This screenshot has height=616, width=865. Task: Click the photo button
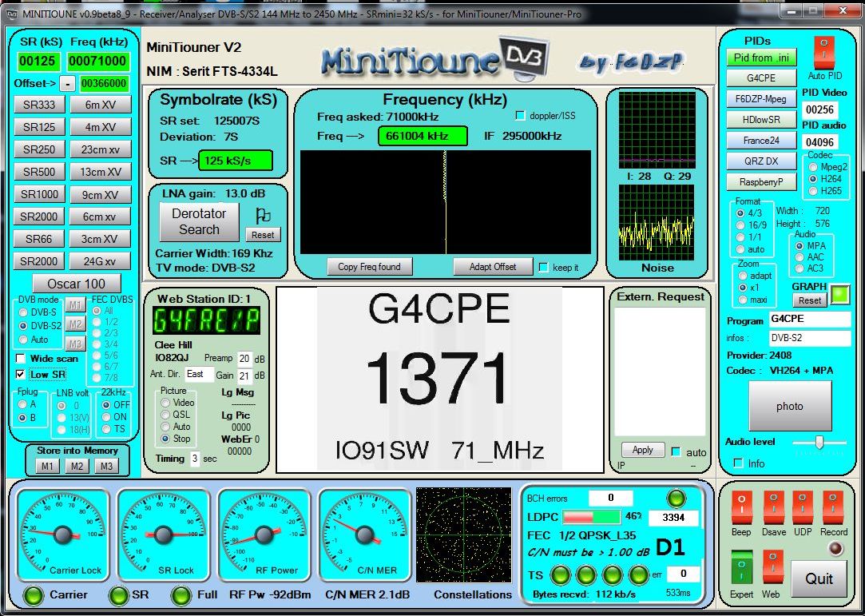coord(789,406)
